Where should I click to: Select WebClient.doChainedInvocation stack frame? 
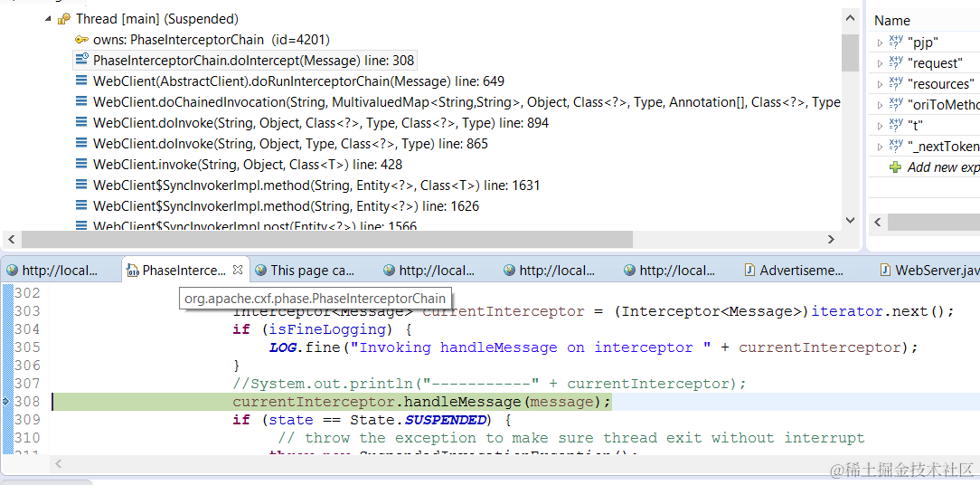(x=466, y=102)
